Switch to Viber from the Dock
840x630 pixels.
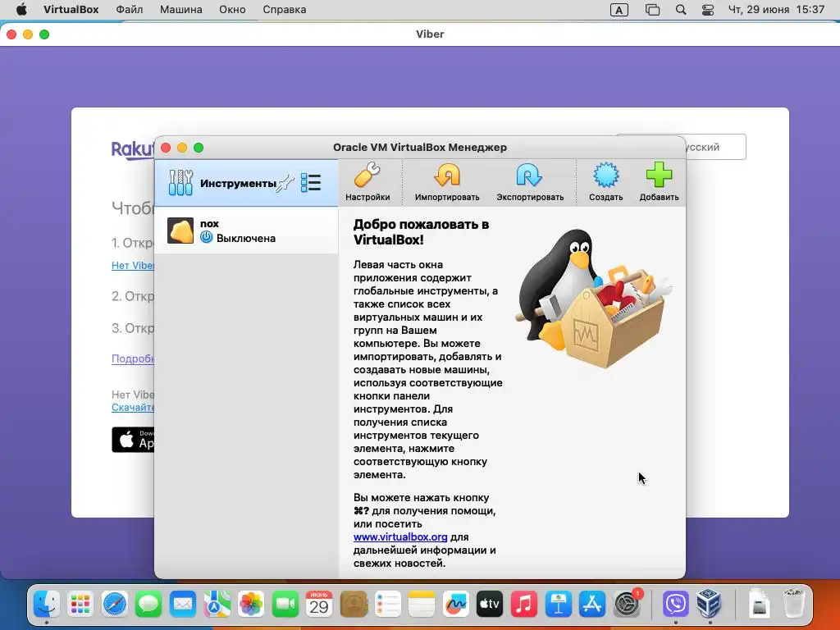(676, 605)
